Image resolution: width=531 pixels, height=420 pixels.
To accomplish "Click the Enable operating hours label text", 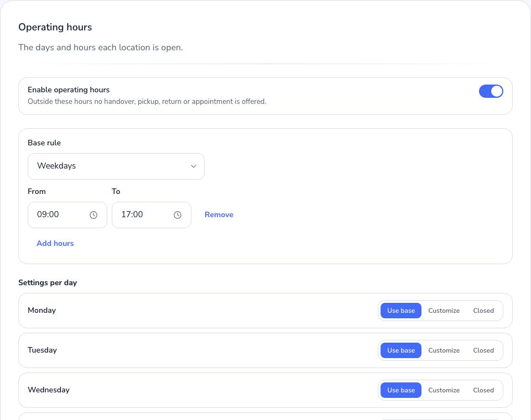I will click(x=69, y=90).
